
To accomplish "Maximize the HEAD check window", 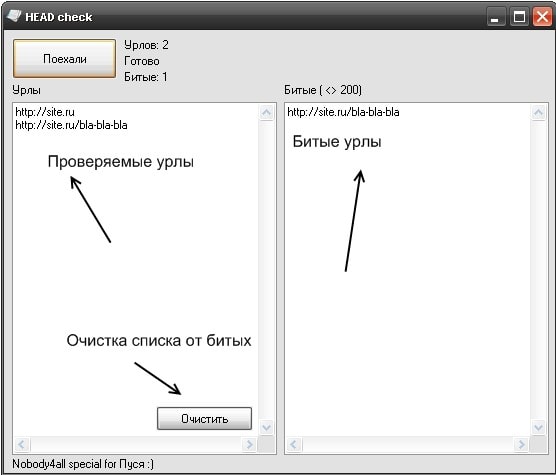I will coord(519,16).
